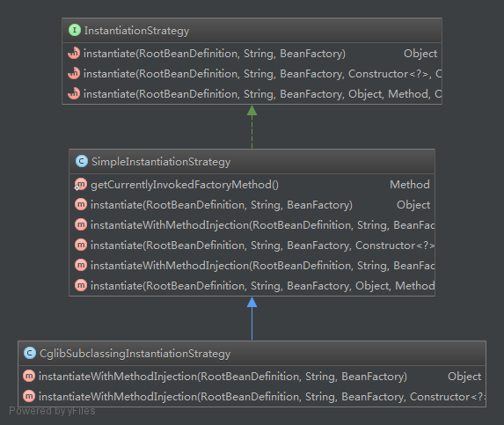The image size is (504, 425).
Task: Click the Method return type of getCurrentlyInvokedFactoryMethod
Action: [x=410, y=185]
